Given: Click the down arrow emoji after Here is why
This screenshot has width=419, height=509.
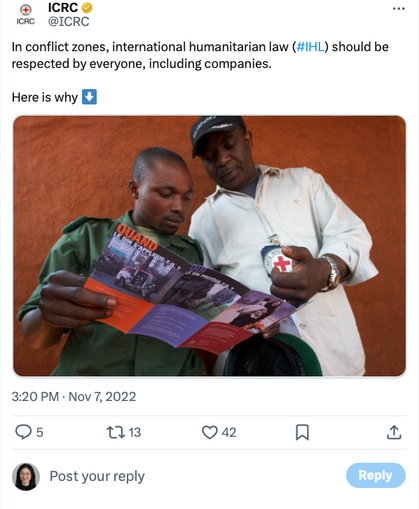Looking at the screenshot, I should coord(89,97).
